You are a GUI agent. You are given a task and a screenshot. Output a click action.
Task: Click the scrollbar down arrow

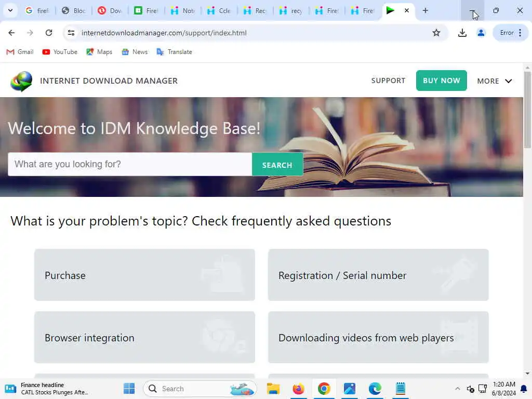pyautogui.click(x=527, y=373)
